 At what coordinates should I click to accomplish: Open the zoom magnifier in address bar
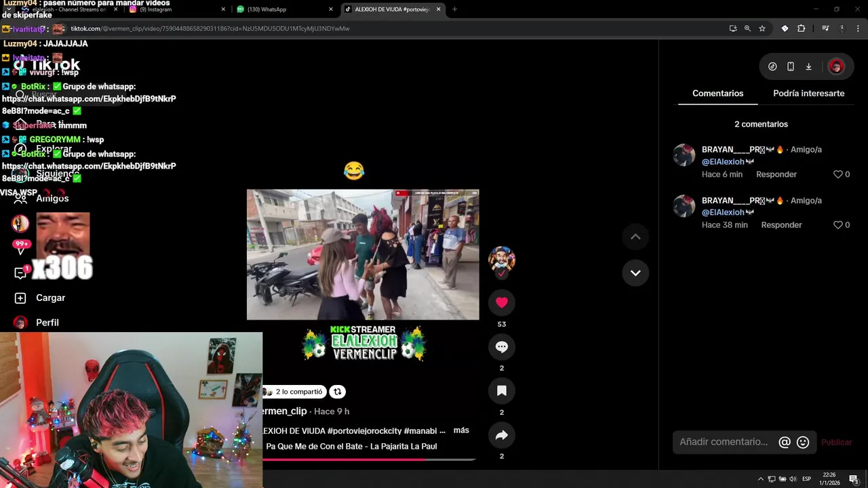[x=747, y=28]
